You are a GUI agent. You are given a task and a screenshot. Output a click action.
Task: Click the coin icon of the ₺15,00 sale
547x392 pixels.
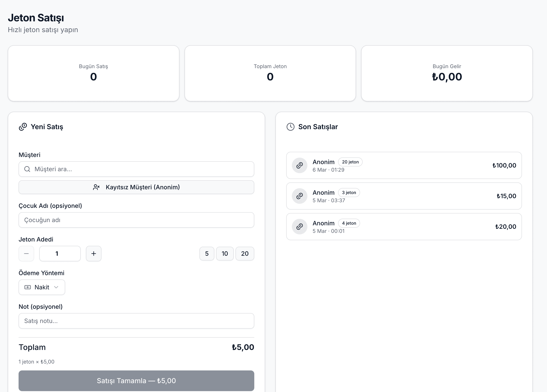pyautogui.click(x=300, y=196)
